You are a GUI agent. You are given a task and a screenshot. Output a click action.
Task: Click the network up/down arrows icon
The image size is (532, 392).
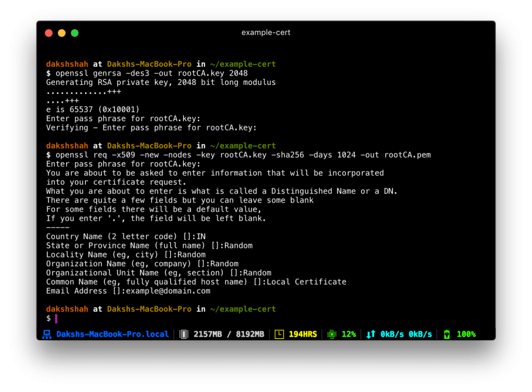(x=371, y=334)
